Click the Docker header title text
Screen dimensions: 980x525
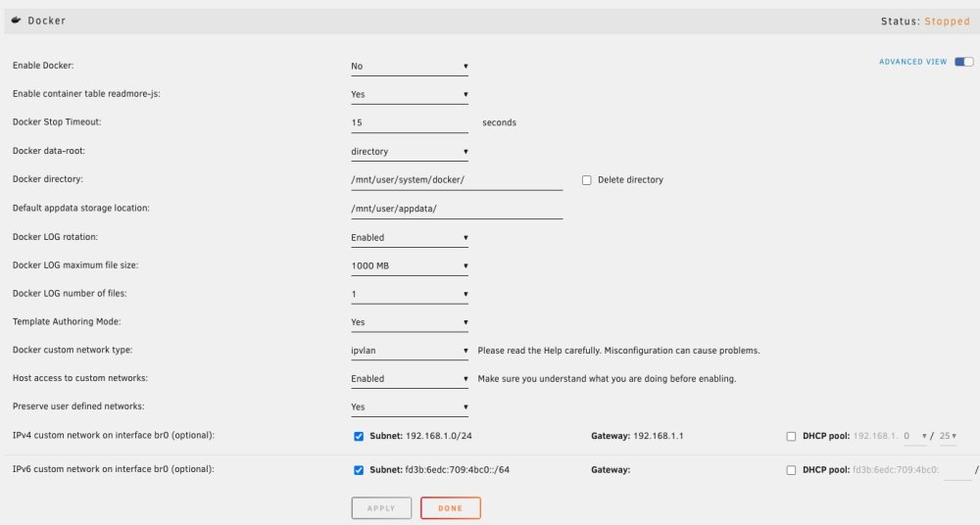point(46,21)
